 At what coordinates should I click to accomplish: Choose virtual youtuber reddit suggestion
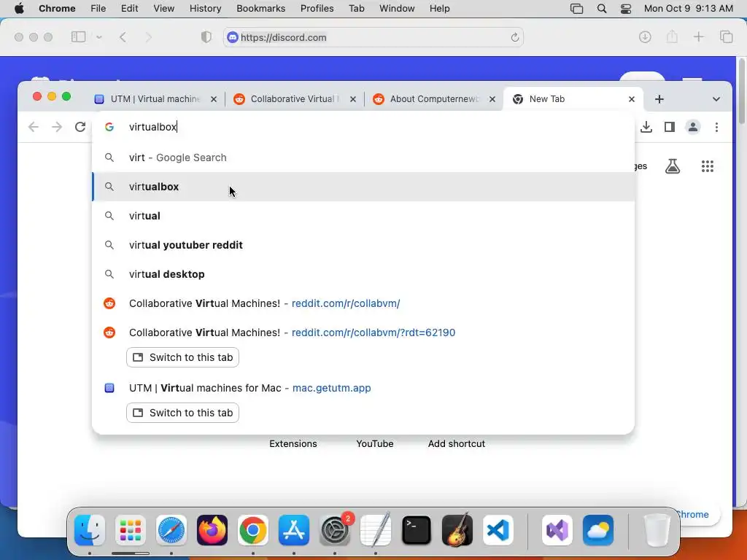[x=363, y=245]
